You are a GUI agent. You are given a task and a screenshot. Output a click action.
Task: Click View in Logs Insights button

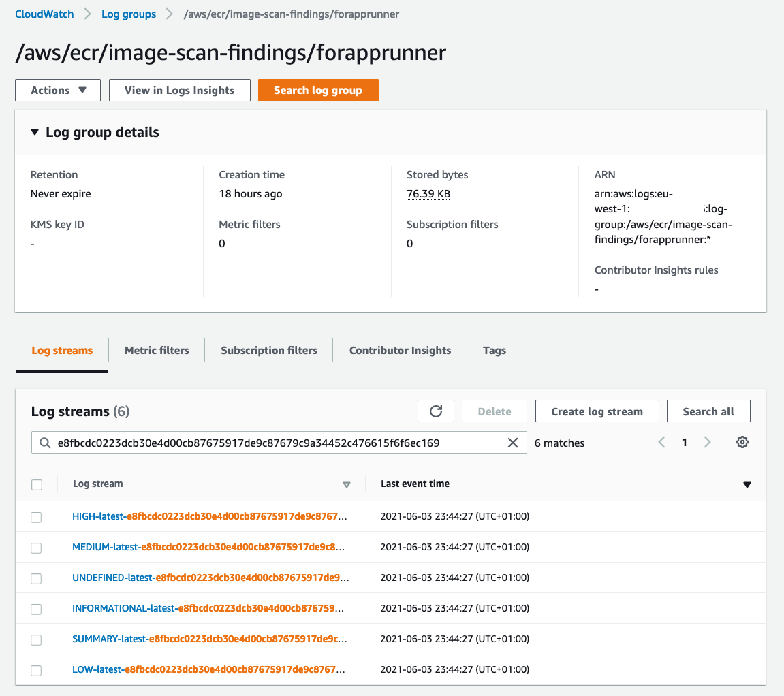pos(180,90)
